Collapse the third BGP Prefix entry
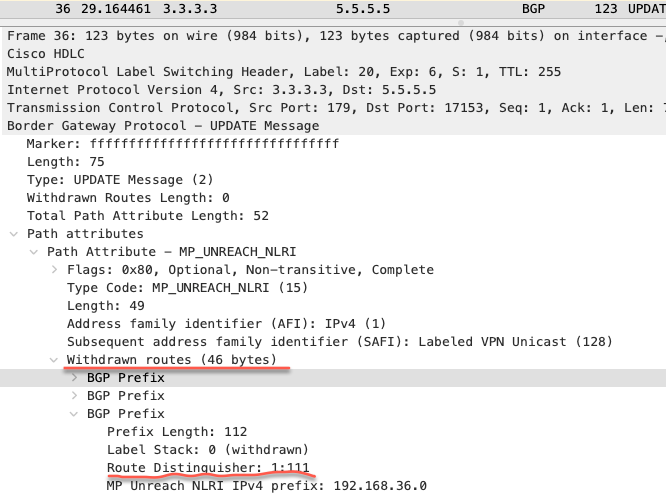Image resolution: width=666 pixels, height=501 pixels. tap(74, 414)
